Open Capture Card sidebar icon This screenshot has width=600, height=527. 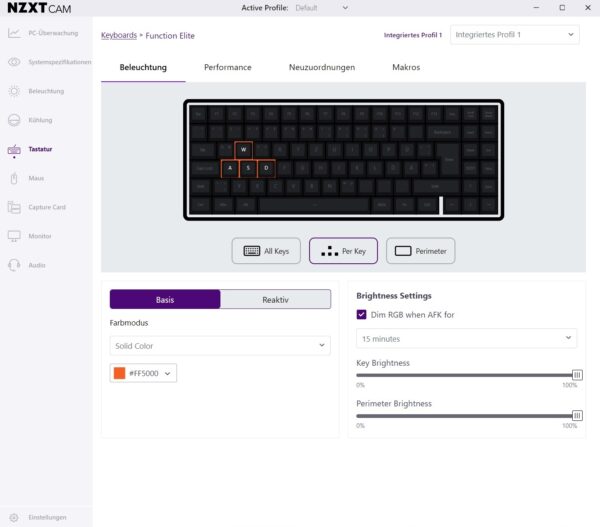[x=14, y=207]
